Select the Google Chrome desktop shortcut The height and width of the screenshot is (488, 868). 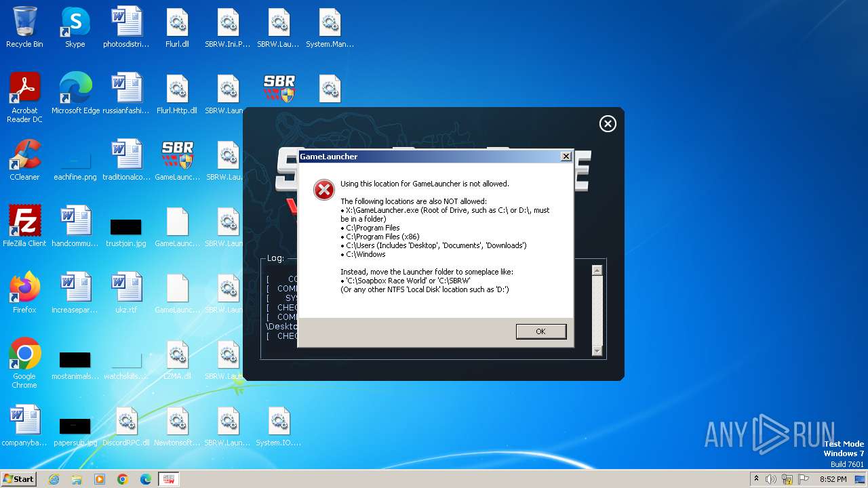24,363
